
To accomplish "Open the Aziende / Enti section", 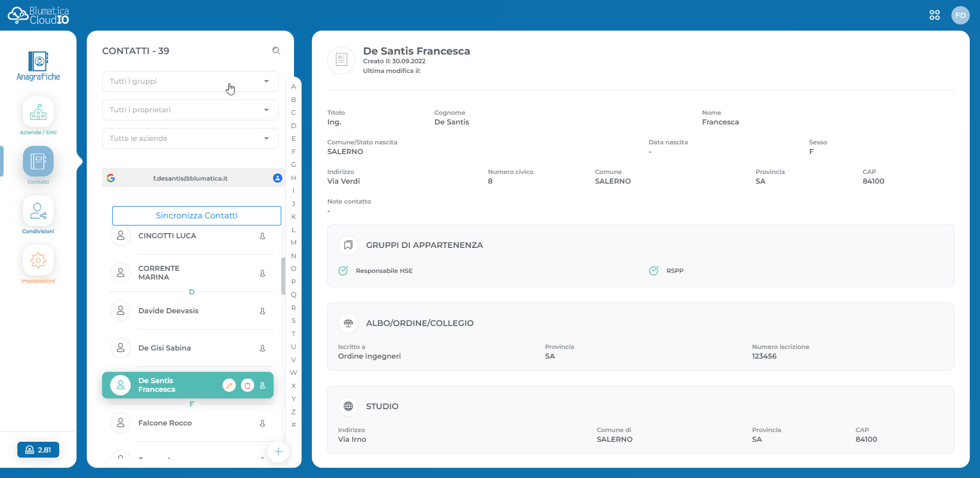I will [x=38, y=112].
